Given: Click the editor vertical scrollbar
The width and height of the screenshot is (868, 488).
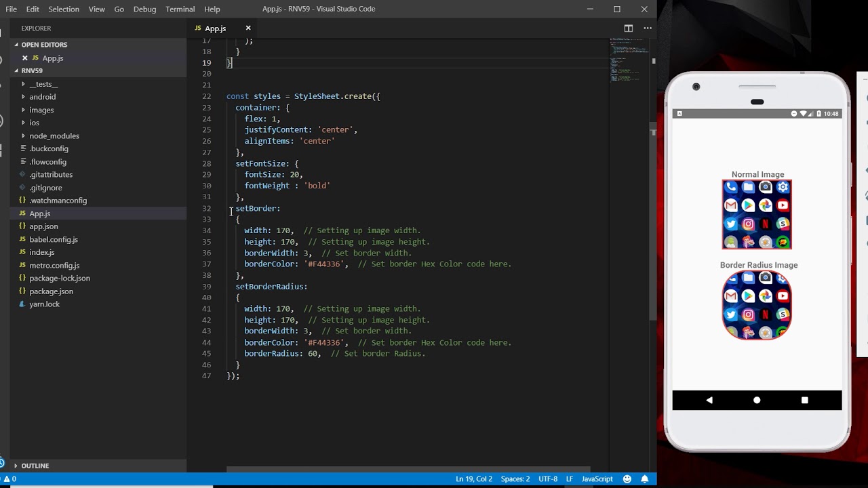Looking at the screenshot, I should point(654,220).
